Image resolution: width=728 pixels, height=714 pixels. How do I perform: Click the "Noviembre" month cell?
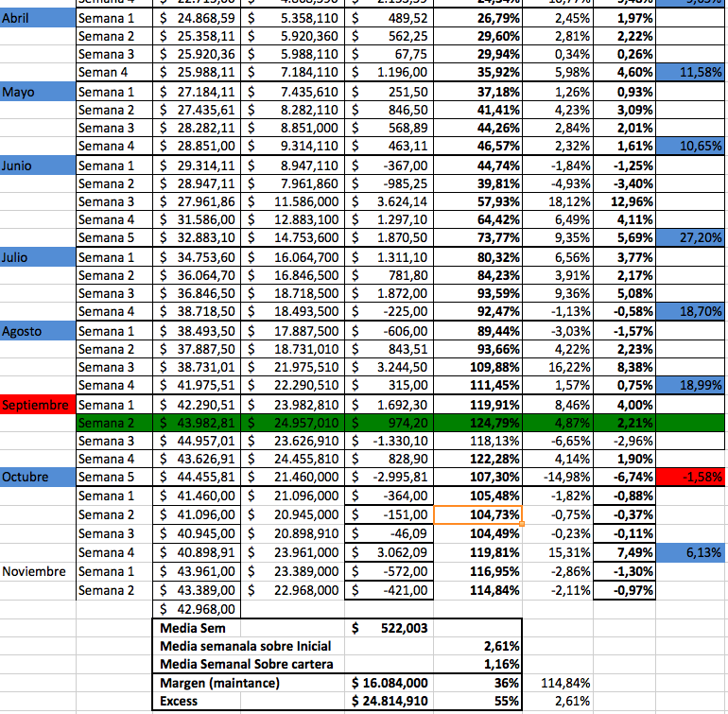38,571
